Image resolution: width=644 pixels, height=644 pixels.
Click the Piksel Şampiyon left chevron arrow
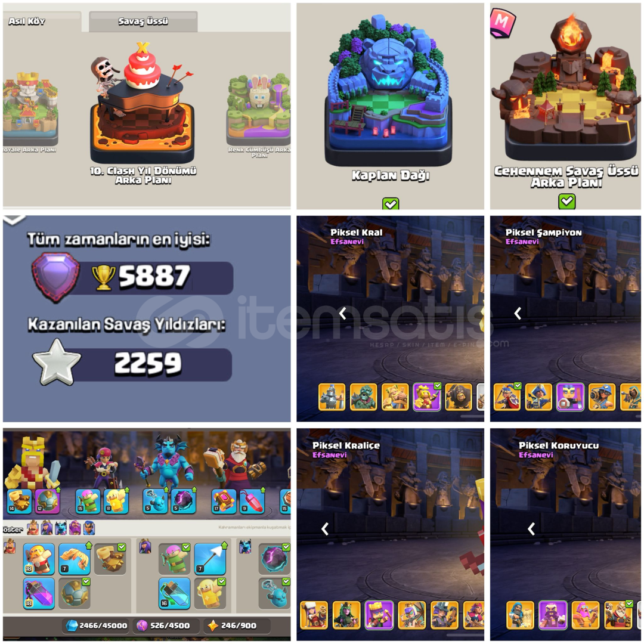click(518, 314)
